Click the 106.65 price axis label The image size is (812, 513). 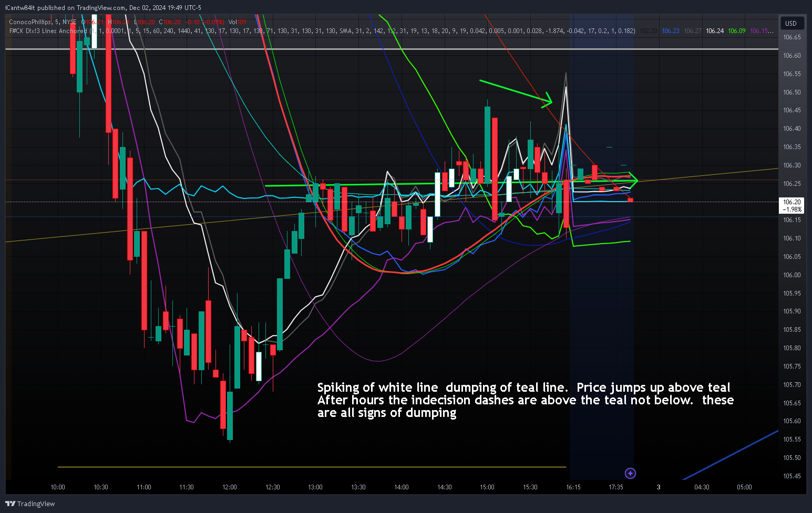792,37
